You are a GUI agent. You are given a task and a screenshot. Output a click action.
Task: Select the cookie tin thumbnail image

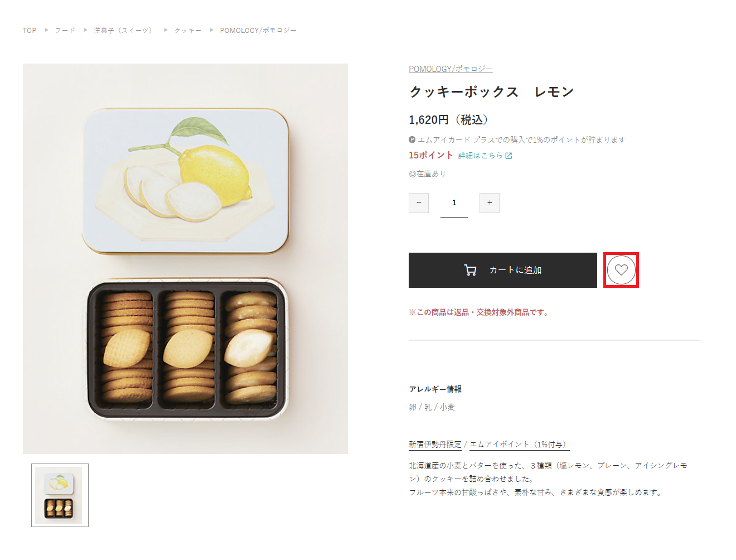click(60, 495)
